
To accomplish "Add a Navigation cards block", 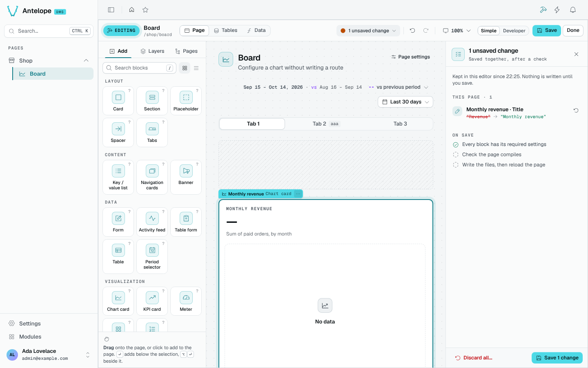I will (x=152, y=177).
